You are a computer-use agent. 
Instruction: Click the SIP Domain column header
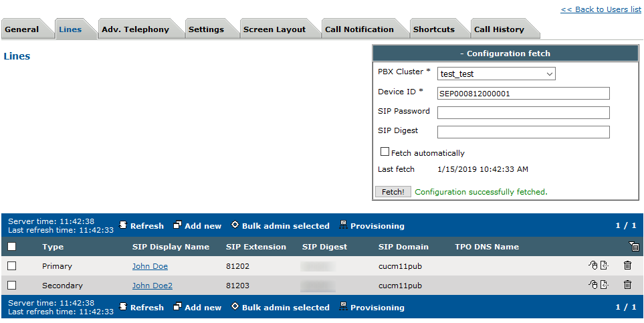coord(403,247)
